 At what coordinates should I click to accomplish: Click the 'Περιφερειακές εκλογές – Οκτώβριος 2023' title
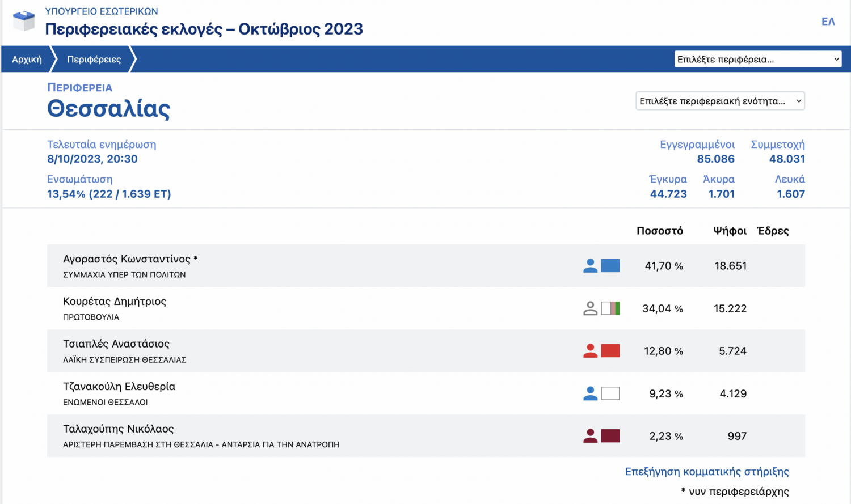[204, 29]
